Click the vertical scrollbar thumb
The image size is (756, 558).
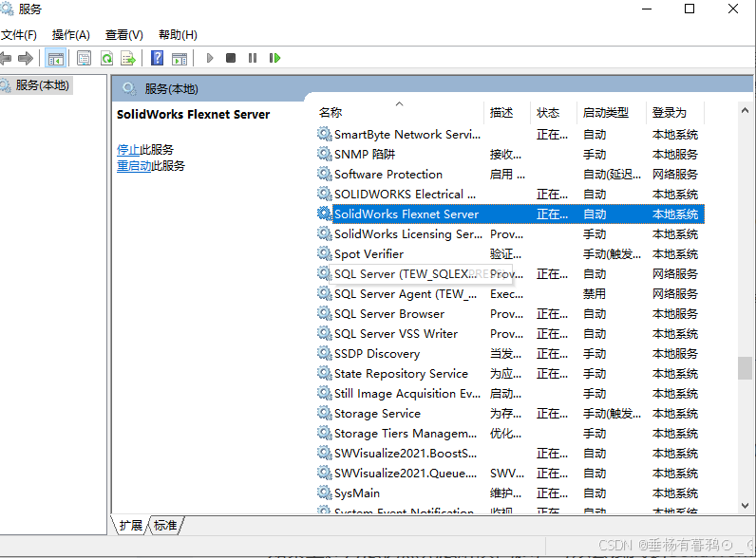tap(745, 368)
